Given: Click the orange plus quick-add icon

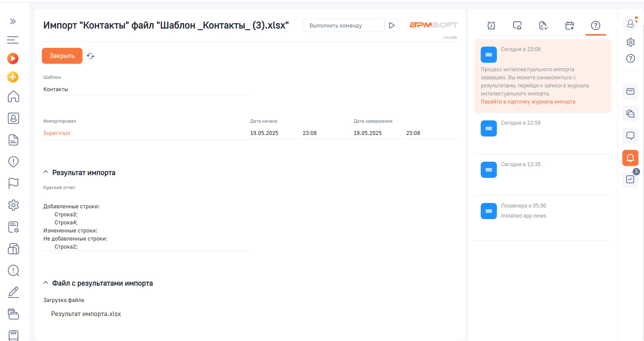Looking at the screenshot, I should click(x=13, y=77).
